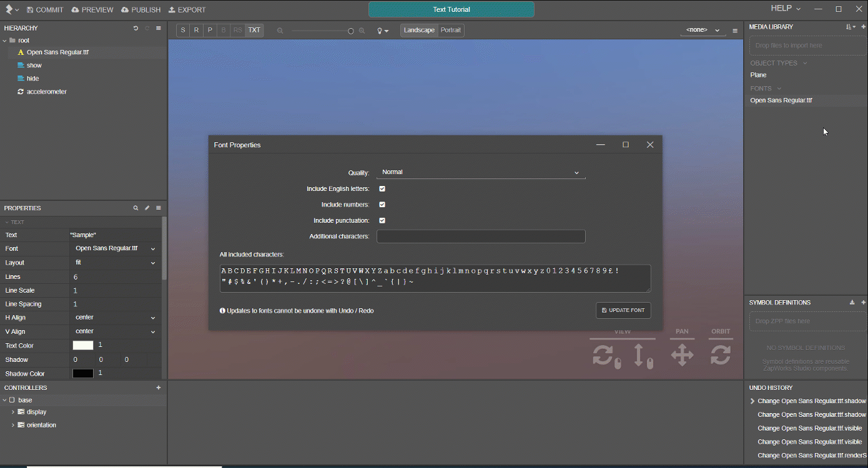Click the undo icon in Hierarchy panel
This screenshot has height=468, width=868.
point(136,28)
